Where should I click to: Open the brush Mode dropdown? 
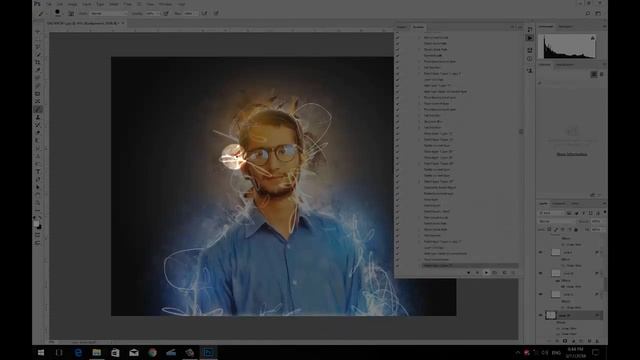coord(109,13)
